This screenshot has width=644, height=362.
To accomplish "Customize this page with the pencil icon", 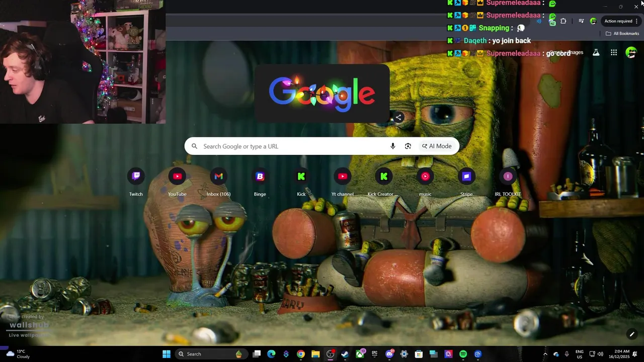I will click(x=632, y=334).
